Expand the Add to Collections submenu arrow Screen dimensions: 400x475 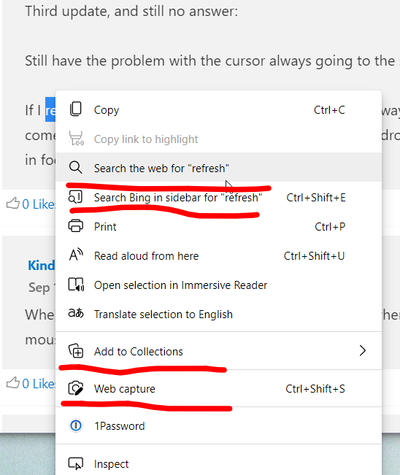[x=363, y=351]
